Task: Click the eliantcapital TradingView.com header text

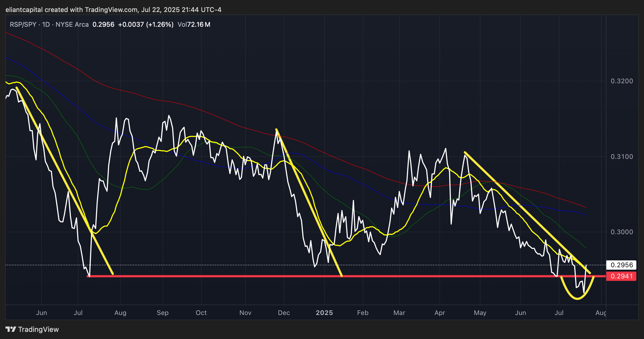Action: pos(113,10)
